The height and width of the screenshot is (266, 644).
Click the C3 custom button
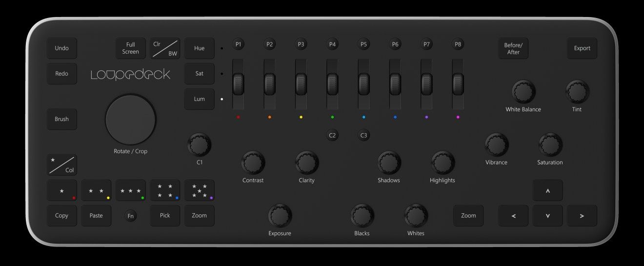pyautogui.click(x=363, y=135)
